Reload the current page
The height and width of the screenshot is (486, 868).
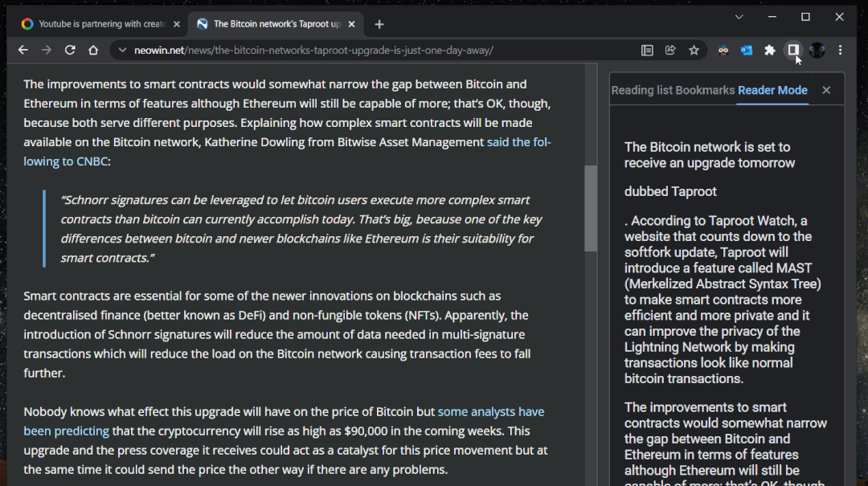pyautogui.click(x=69, y=50)
